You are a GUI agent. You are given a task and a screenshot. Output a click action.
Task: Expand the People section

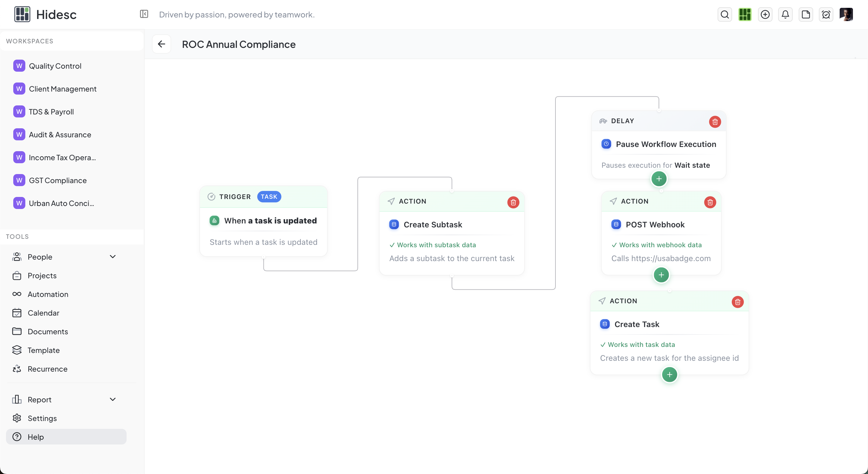(x=113, y=257)
